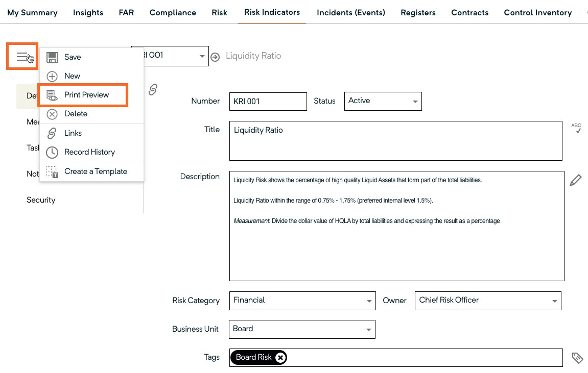Click the Create a Template icon

point(52,172)
